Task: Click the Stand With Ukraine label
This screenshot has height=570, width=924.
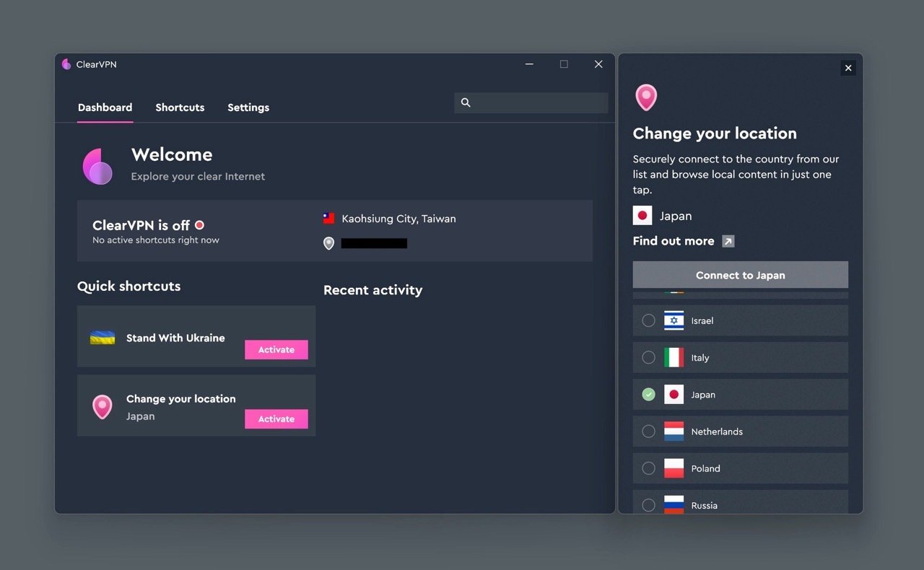Action: [x=175, y=338]
